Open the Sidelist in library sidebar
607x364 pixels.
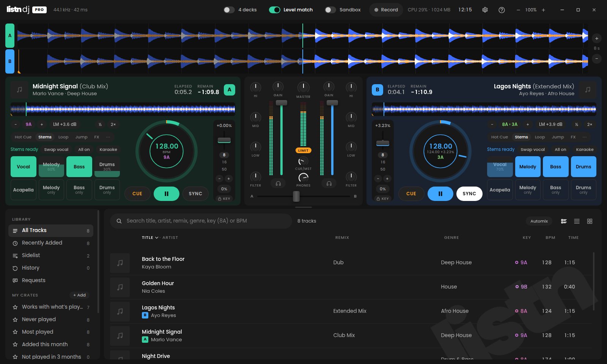pyautogui.click(x=51, y=256)
